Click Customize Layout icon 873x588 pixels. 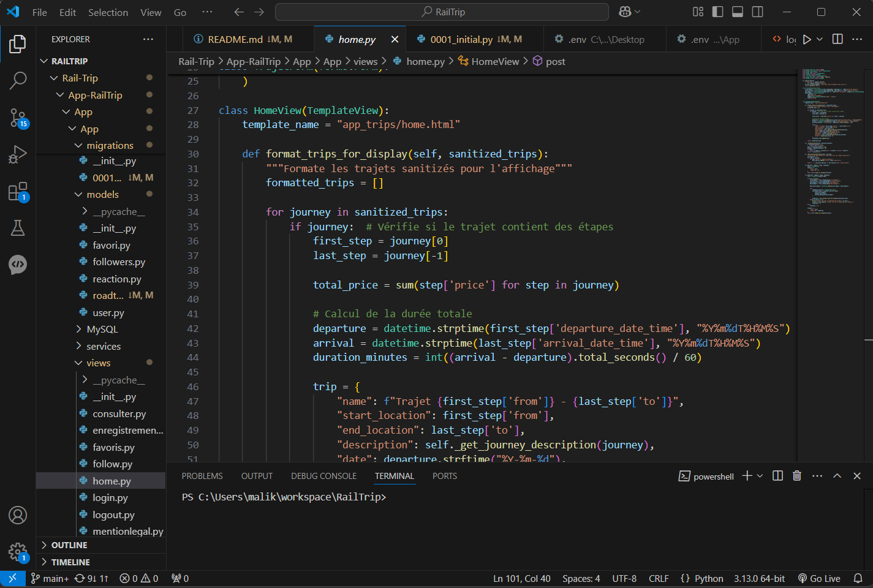click(698, 12)
